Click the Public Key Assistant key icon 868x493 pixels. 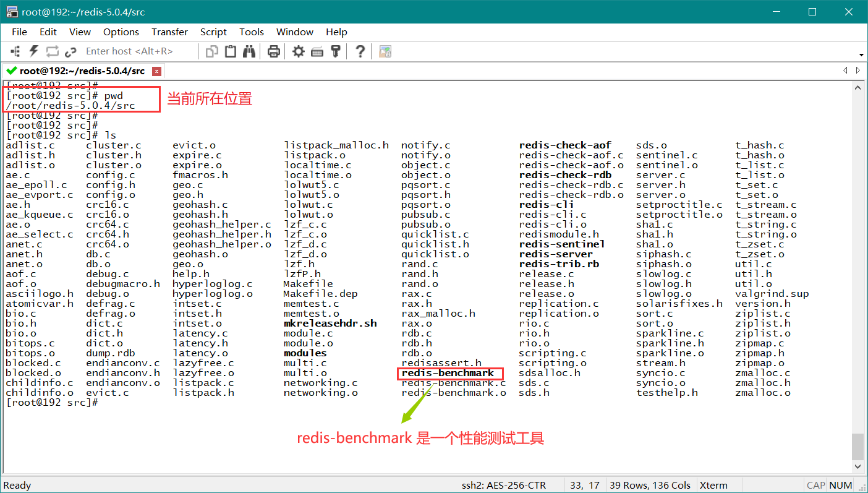pos(336,51)
